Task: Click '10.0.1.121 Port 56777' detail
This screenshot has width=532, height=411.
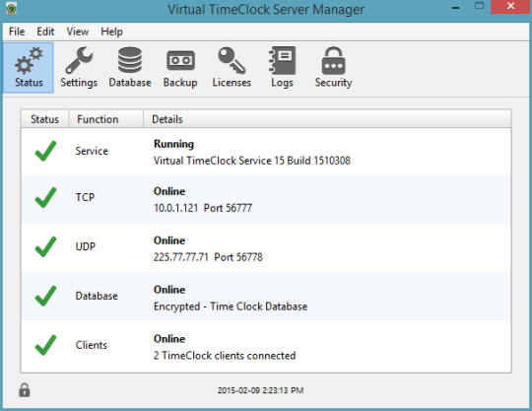Action: pos(203,208)
